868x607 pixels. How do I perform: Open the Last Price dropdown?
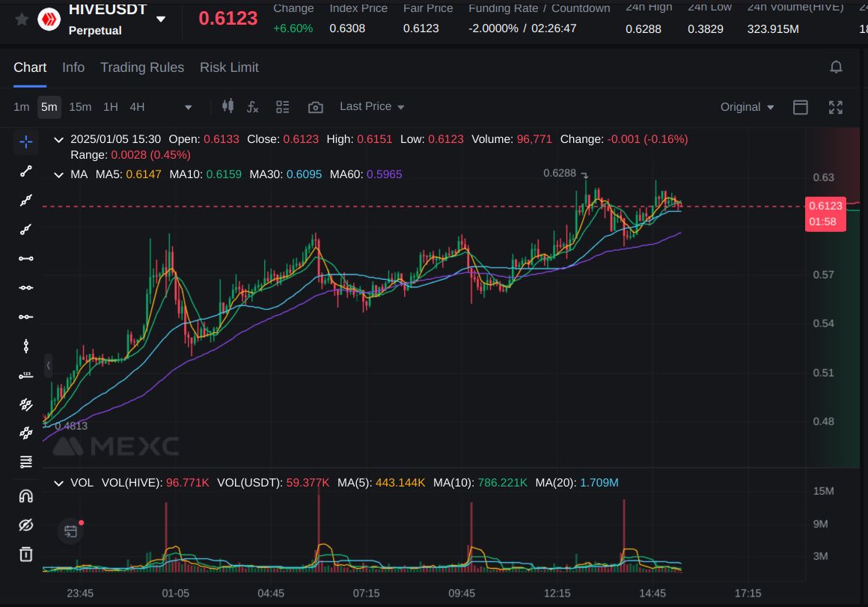pyautogui.click(x=372, y=107)
